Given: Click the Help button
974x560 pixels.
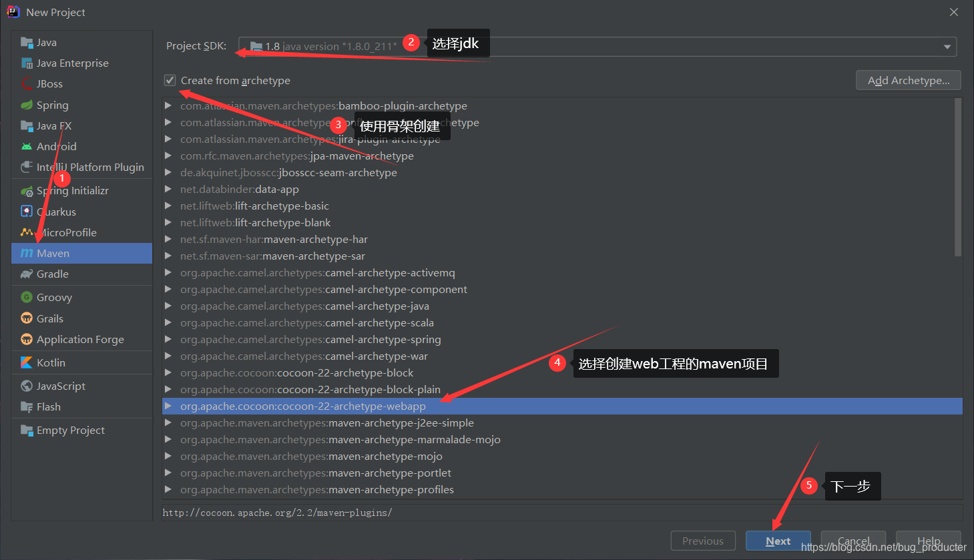Looking at the screenshot, I should click(x=929, y=541).
